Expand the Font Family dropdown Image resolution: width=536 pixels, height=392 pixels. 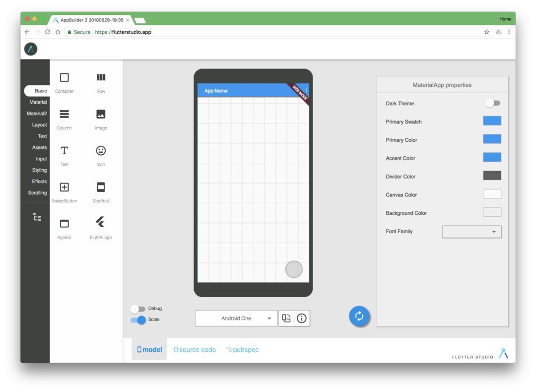point(471,232)
